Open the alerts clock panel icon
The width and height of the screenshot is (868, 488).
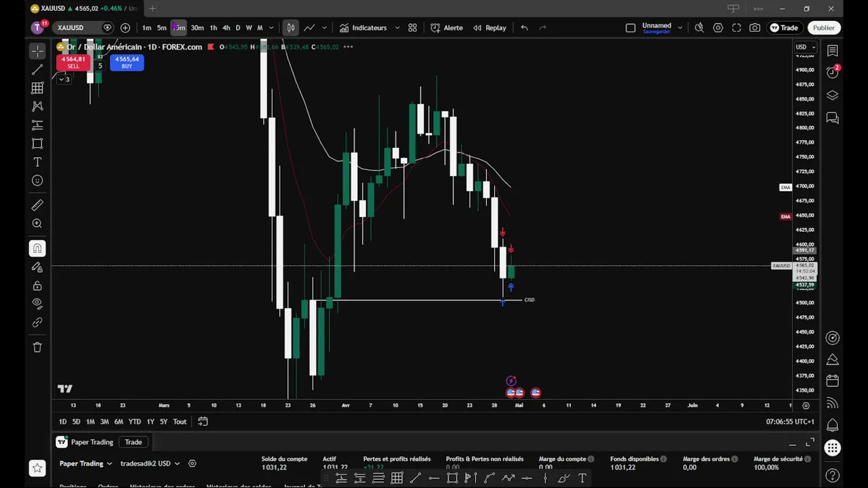pos(833,73)
